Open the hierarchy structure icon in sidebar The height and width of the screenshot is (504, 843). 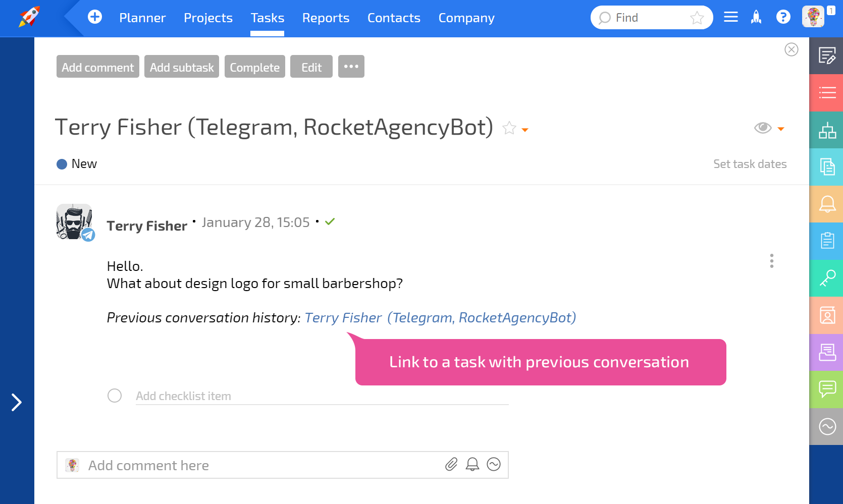(x=826, y=130)
